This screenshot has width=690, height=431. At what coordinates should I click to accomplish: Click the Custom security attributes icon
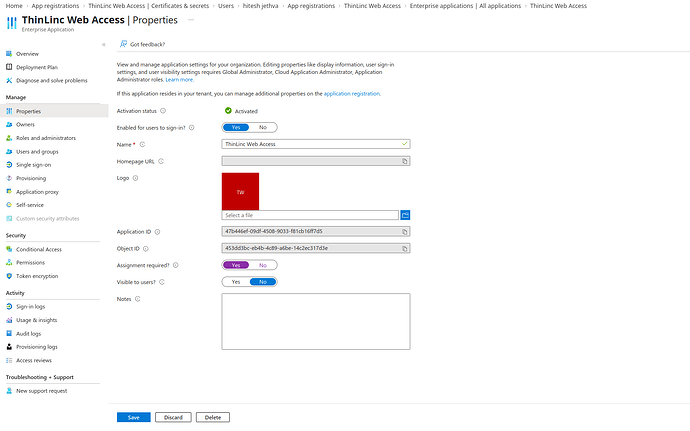9,218
